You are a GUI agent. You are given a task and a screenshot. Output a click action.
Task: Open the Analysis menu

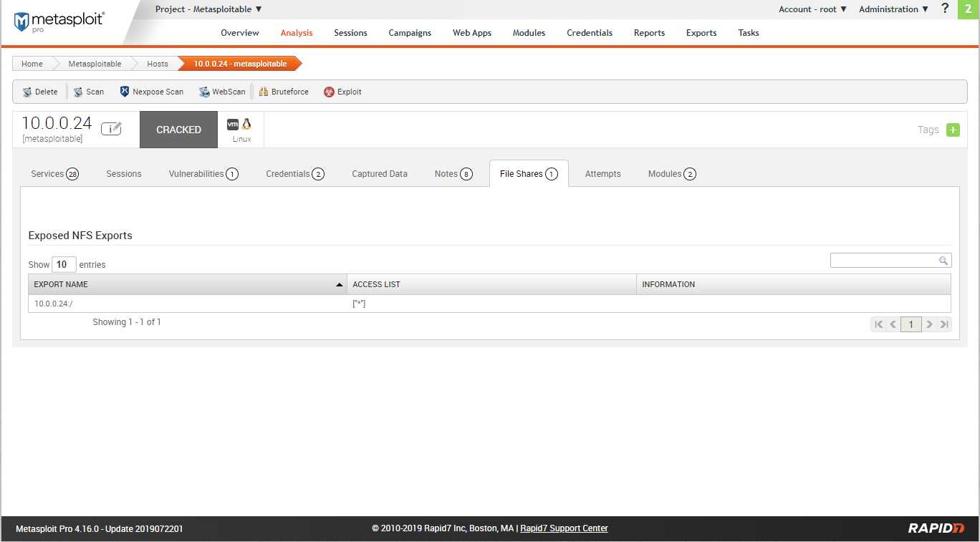297,33
